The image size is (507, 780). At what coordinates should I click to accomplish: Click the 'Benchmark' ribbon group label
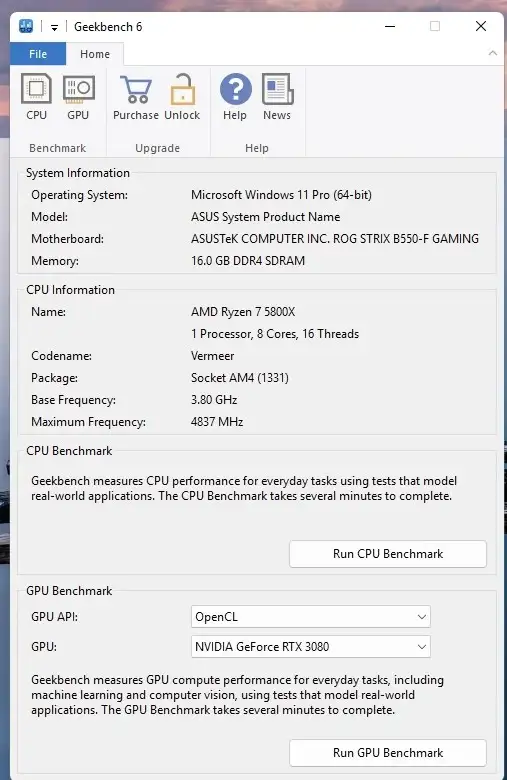click(57, 148)
